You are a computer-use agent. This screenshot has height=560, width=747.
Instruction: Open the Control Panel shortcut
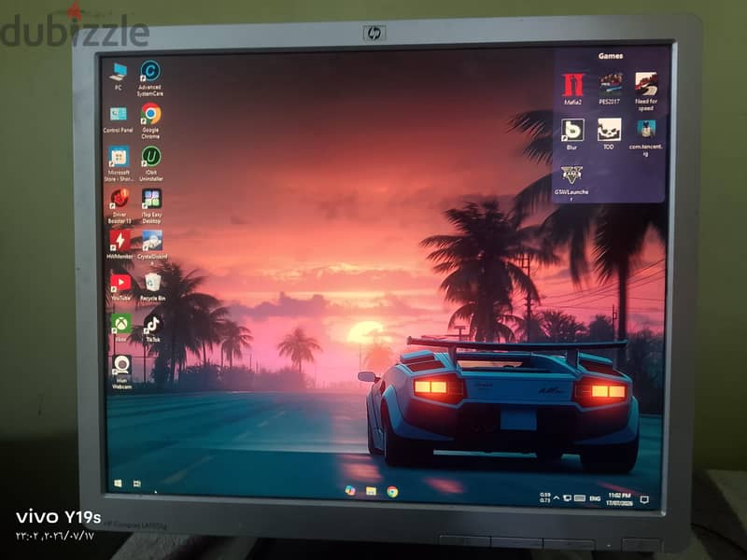(x=119, y=120)
